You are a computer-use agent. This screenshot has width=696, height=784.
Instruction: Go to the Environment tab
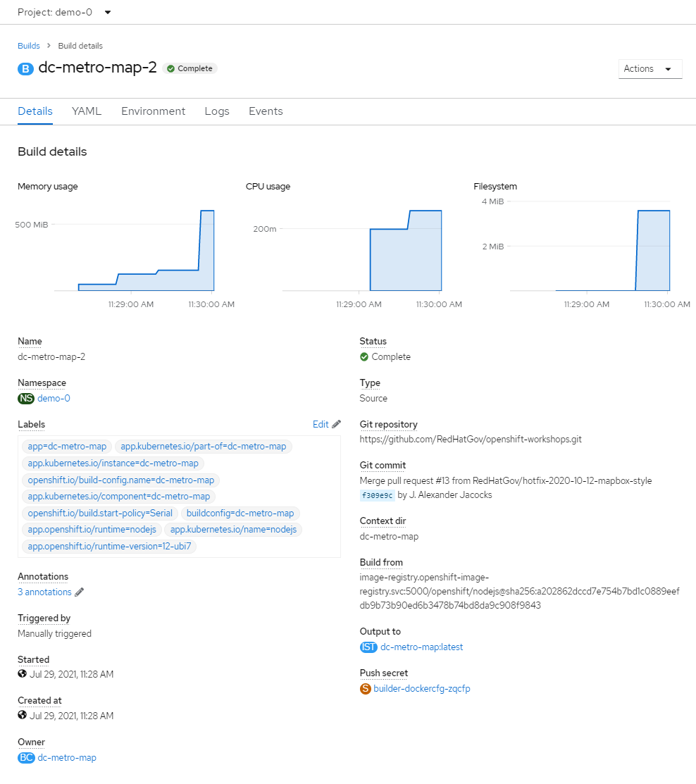(x=153, y=111)
